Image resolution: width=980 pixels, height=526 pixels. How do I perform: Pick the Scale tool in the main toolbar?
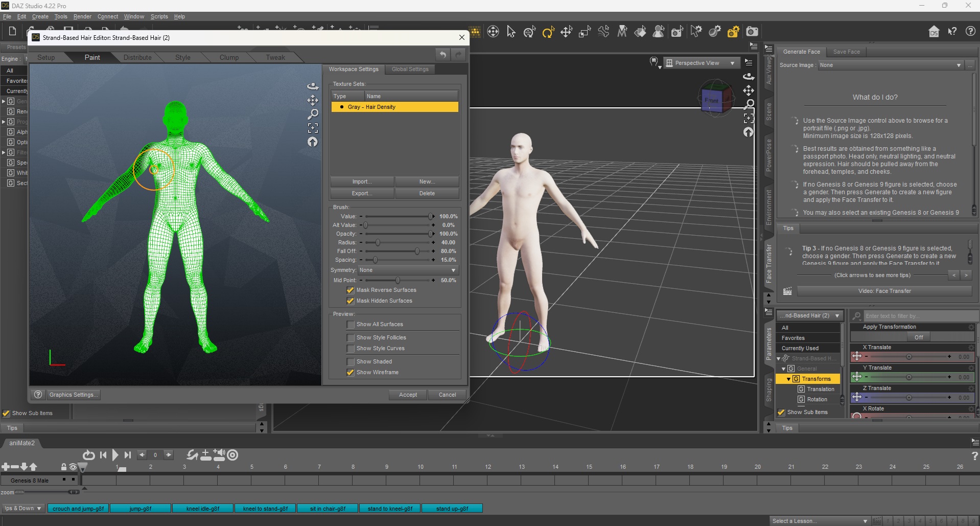tap(585, 32)
